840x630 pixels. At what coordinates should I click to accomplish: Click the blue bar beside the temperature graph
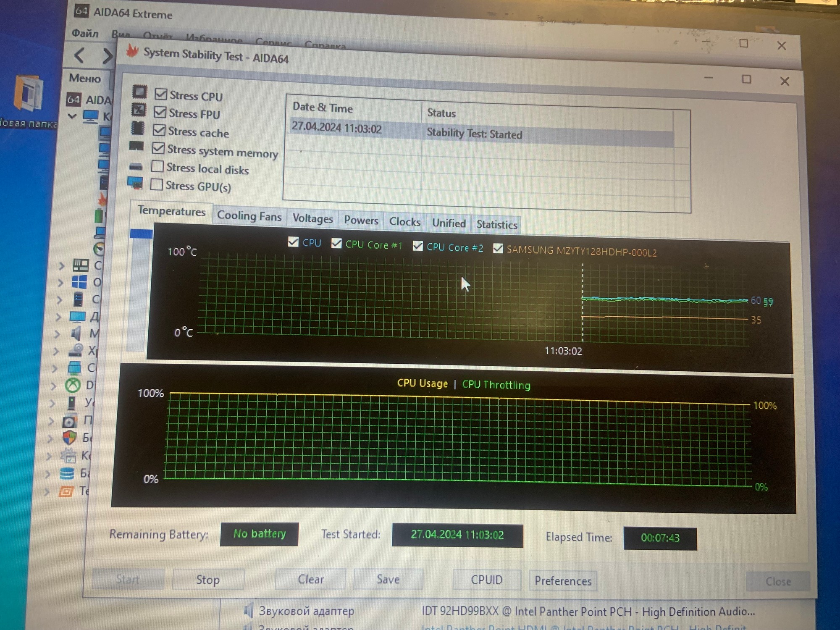click(141, 234)
